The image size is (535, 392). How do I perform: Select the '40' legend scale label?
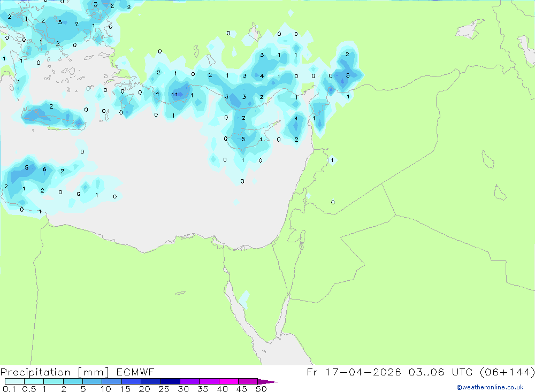[x=222, y=389]
